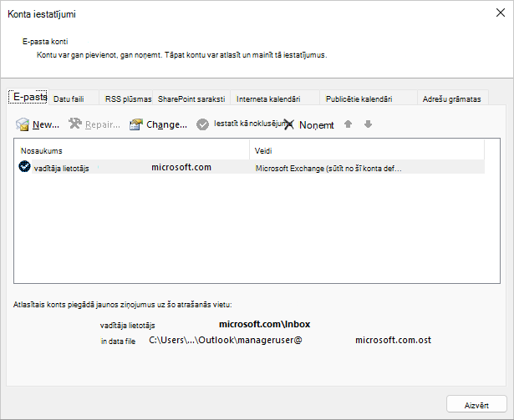Viewport: 514px width, 420px height.
Task: Click the New account envelope icon
Action: [x=23, y=124]
